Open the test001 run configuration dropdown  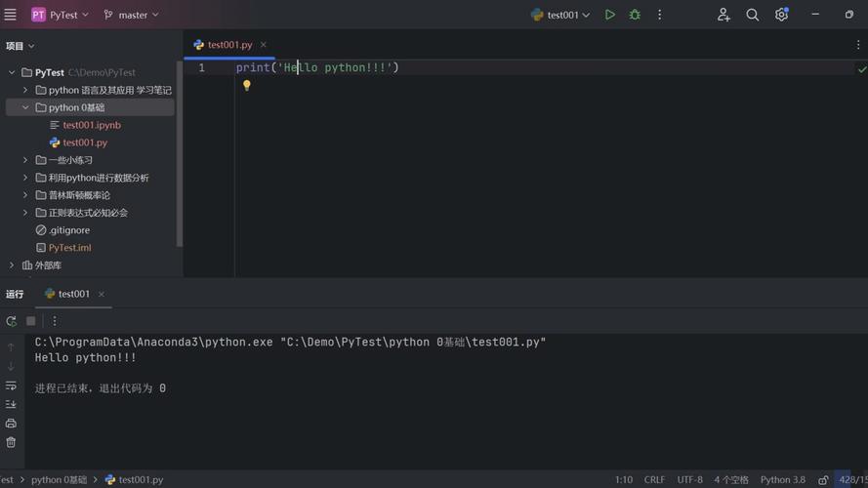(560, 15)
